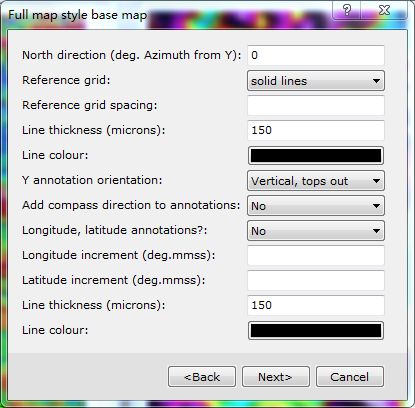This screenshot has height=408, width=415.
Task: Click the Latitude increment input field
Action: (x=316, y=280)
